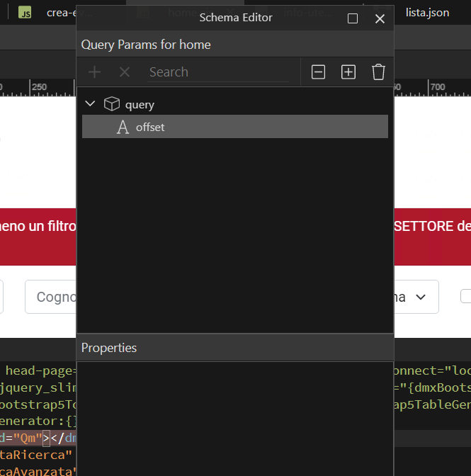Collapse the query node chevron
The height and width of the screenshot is (476, 471).
[90, 103]
